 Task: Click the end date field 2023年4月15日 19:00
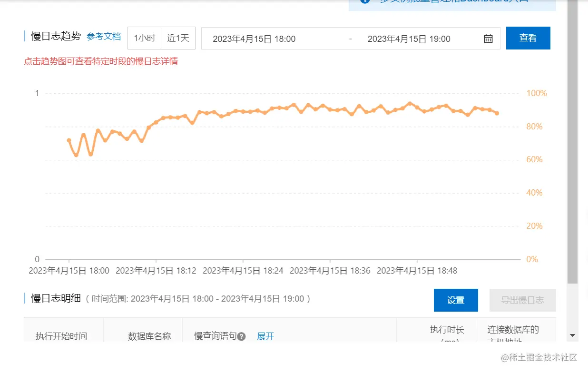pyautogui.click(x=409, y=39)
